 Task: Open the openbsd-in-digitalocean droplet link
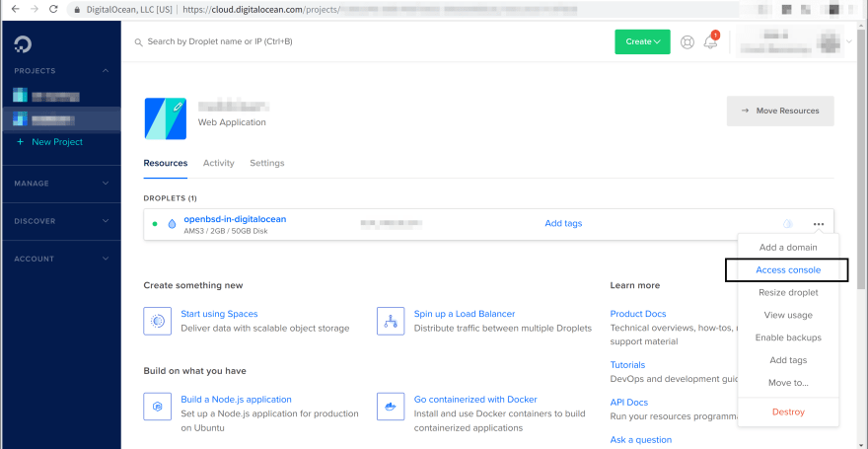pos(235,219)
